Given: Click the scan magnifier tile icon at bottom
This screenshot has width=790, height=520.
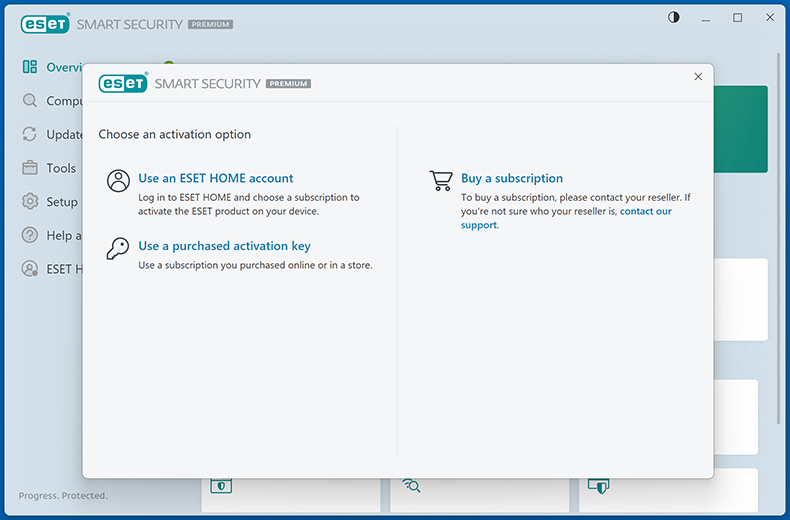Looking at the screenshot, I should 411,485.
